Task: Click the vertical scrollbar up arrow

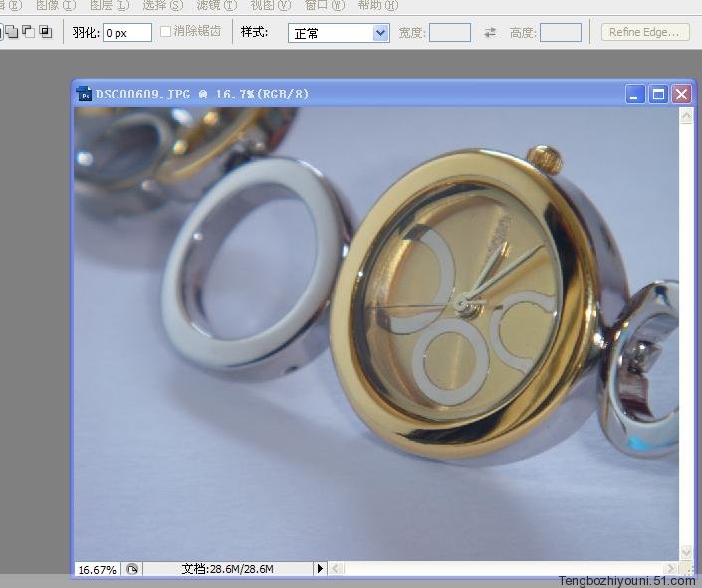Action: (x=686, y=116)
